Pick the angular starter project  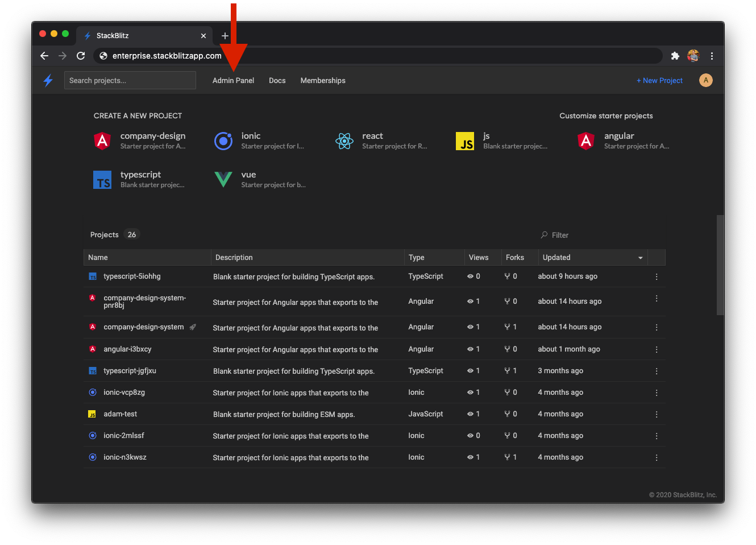coord(624,141)
